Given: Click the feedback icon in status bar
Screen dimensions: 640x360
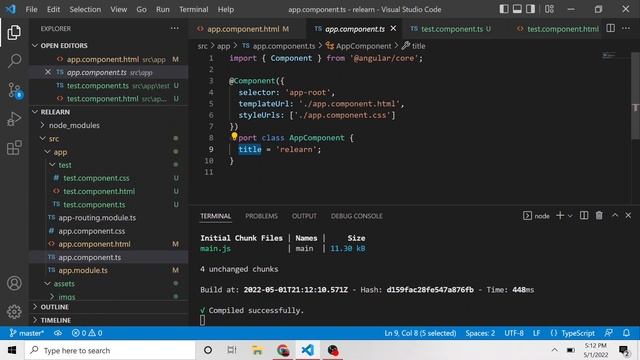Looking at the screenshot, I should pyautogui.click(x=608, y=333).
